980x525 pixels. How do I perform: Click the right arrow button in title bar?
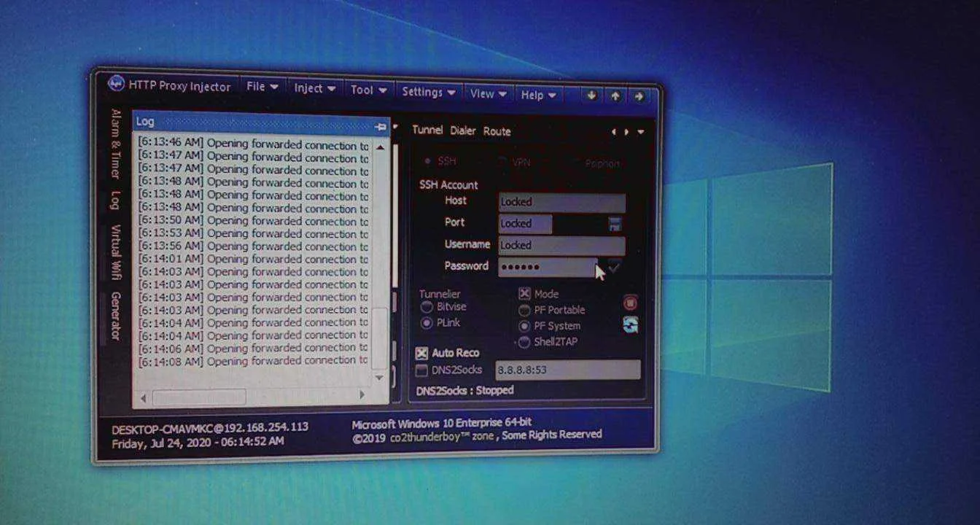639,96
